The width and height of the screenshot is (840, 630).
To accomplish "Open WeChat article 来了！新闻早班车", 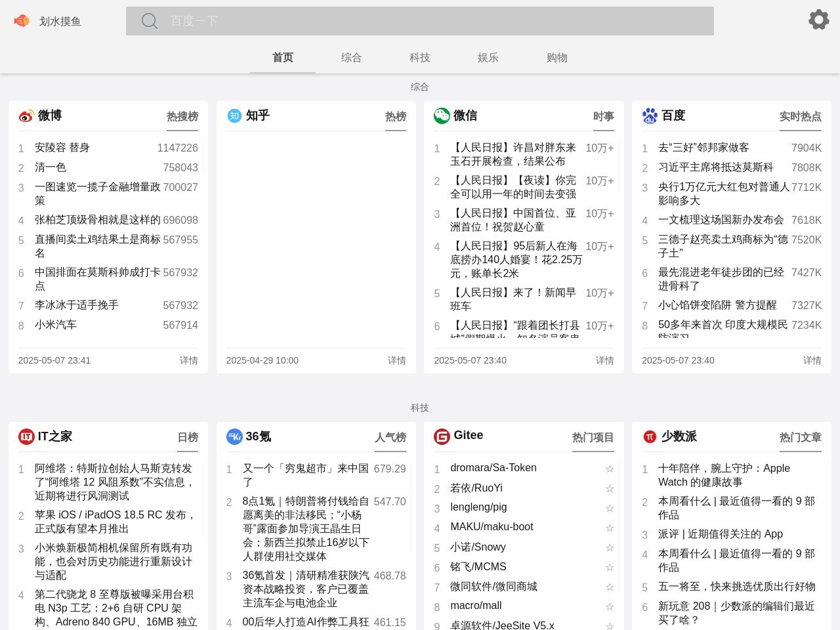I will coord(513,299).
